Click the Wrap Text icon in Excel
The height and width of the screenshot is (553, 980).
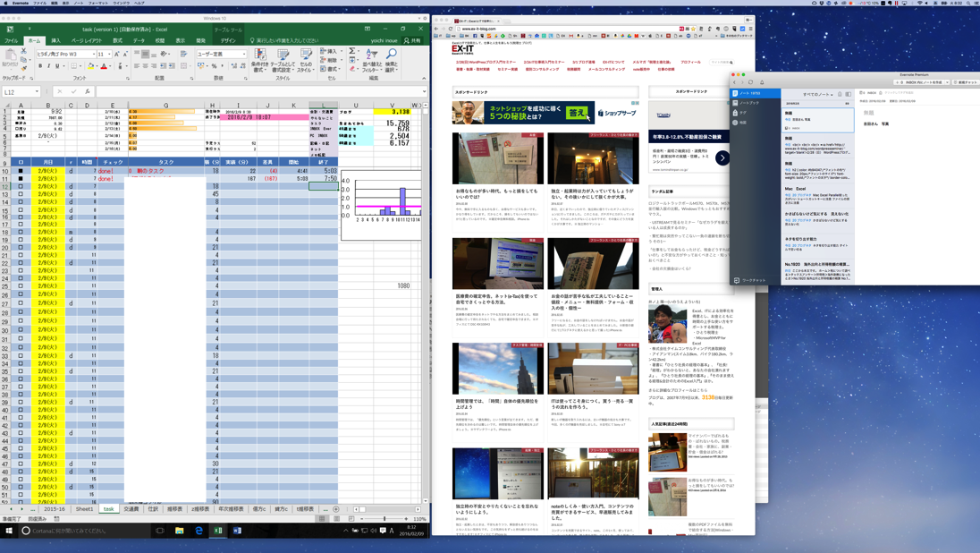pos(184,55)
